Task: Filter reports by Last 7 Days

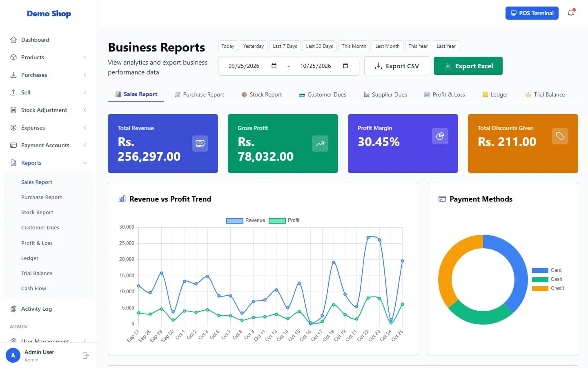Action: pyautogui.click(x=285, y=46)
